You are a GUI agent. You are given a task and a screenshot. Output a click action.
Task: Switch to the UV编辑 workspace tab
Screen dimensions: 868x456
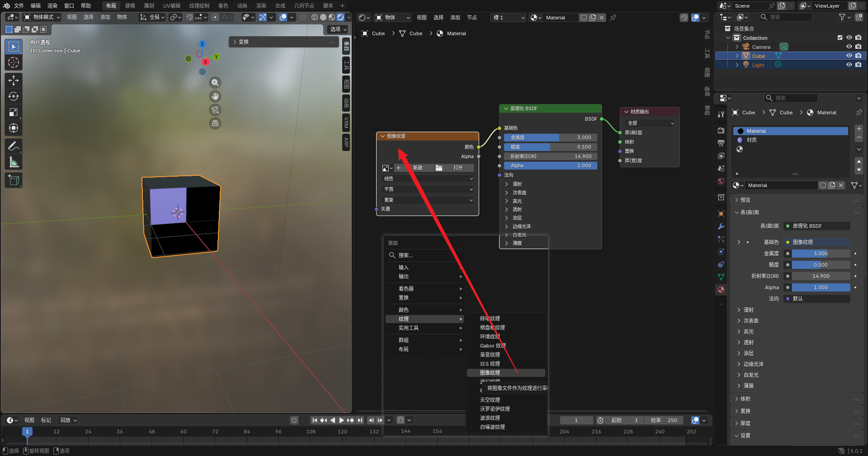coord(172,6)
